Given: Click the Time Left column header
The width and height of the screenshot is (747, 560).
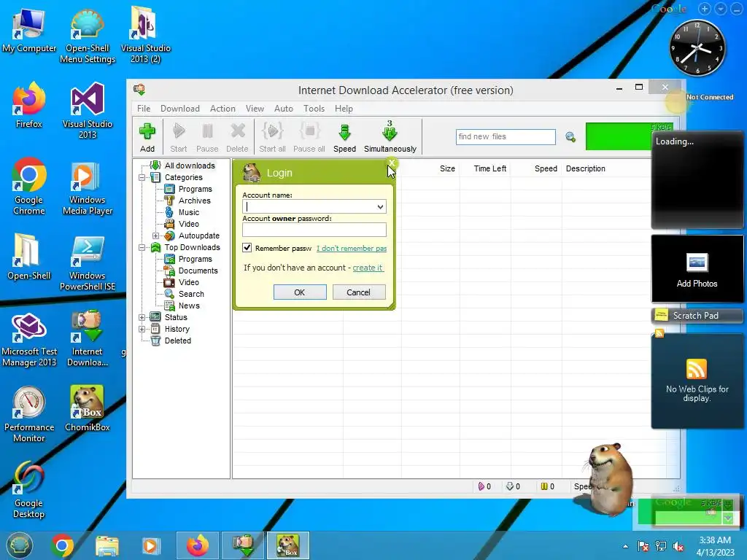Looking at the screenshot, I should (489, 168).
